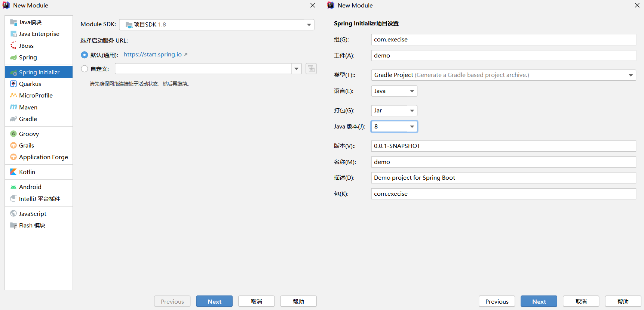
Task: Click 取消 in the left New Module window
Action: coord(257,301)
